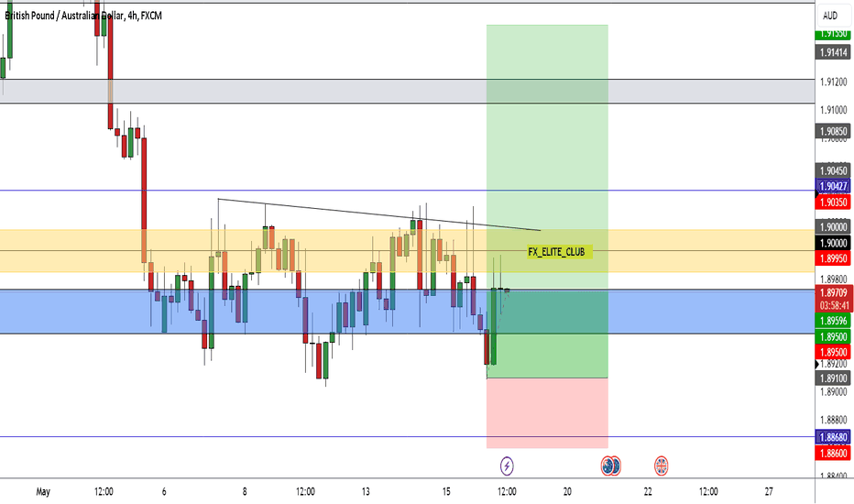Click the date 22 on time axis
The width and height of the screenshot is (854, 504).
point(648,491)
